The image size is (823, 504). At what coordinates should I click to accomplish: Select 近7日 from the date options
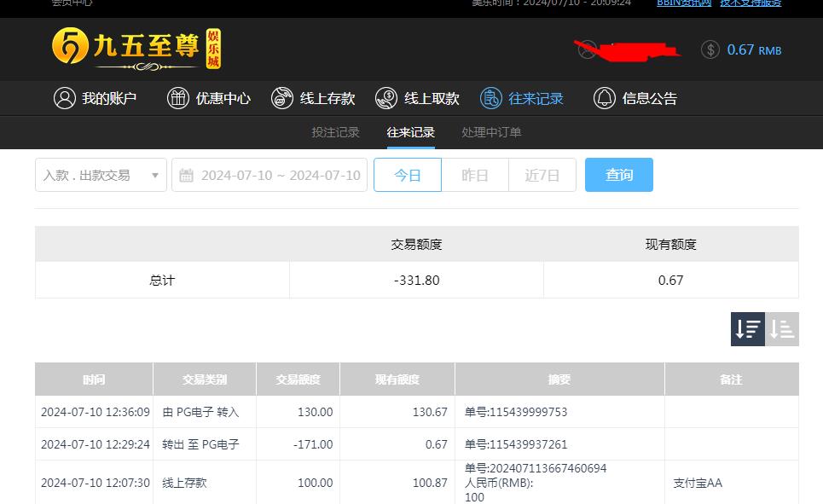tap(542, 175)
